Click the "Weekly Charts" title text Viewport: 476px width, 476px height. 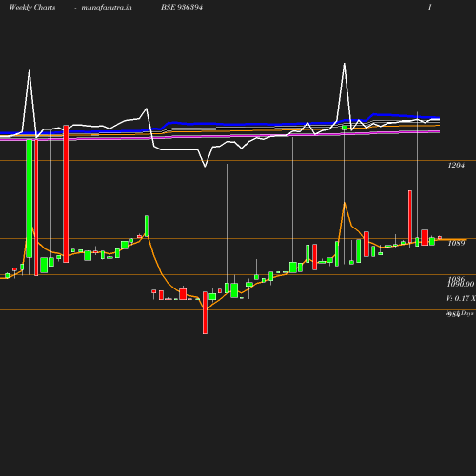(x=32, y=8)
